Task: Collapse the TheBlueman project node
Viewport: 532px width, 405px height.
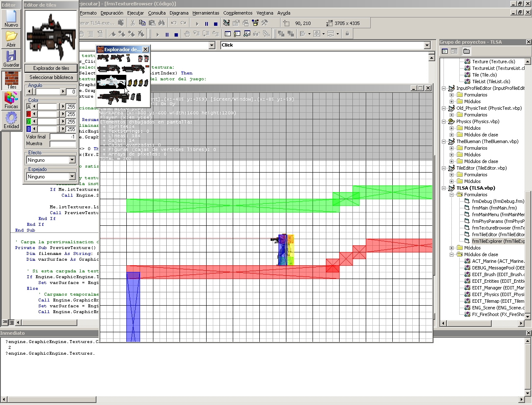Action: [444, 141]
